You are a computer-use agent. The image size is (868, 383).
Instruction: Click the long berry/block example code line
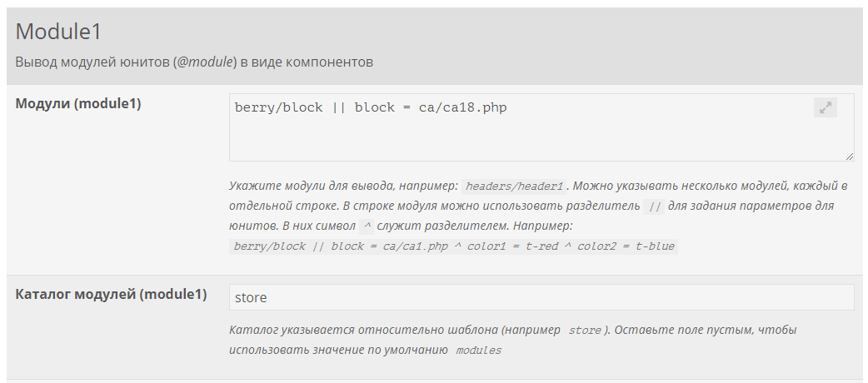pyautogui.click(x=453, y=246)
